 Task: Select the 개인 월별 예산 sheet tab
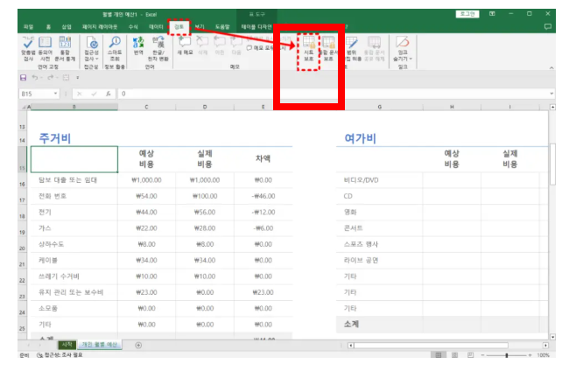(100, 345)
